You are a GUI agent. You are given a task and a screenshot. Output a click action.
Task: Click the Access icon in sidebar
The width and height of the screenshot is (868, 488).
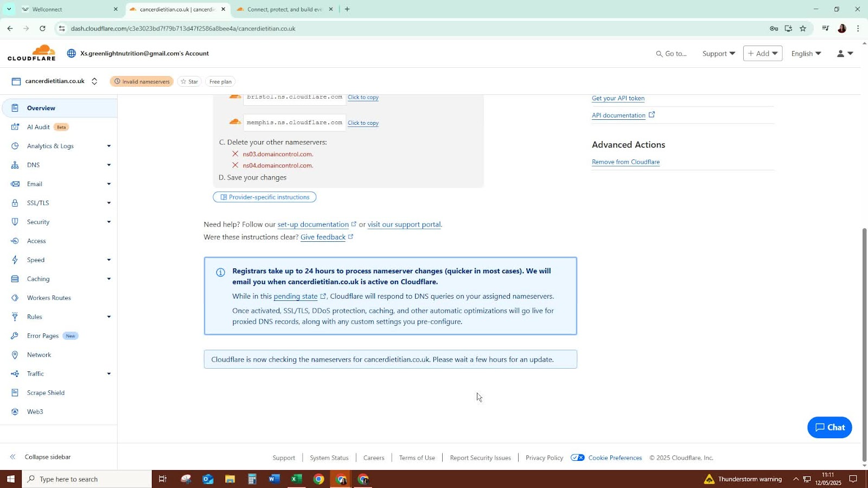(x=15, y=241)
